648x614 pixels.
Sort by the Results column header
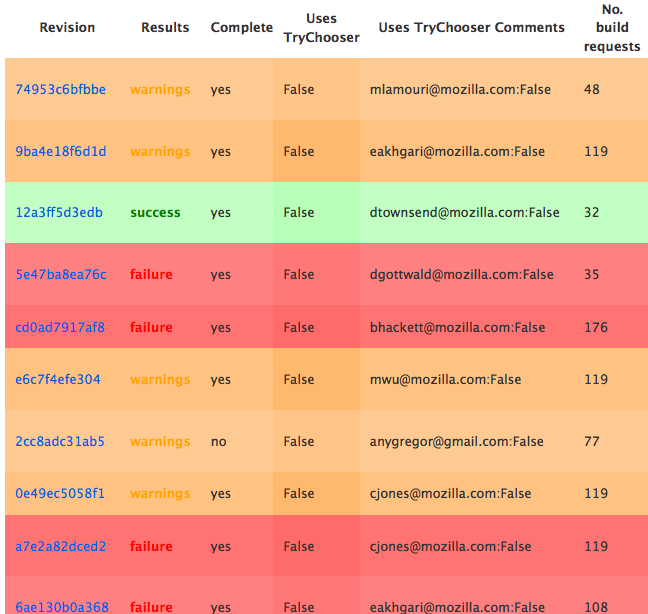[x=165, y=27]
